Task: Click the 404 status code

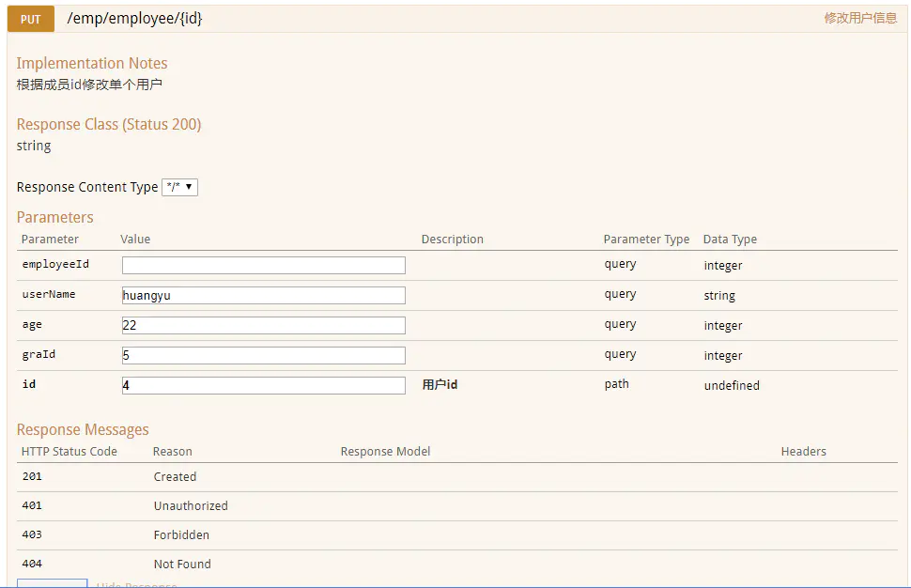Action: coord(32,564)
